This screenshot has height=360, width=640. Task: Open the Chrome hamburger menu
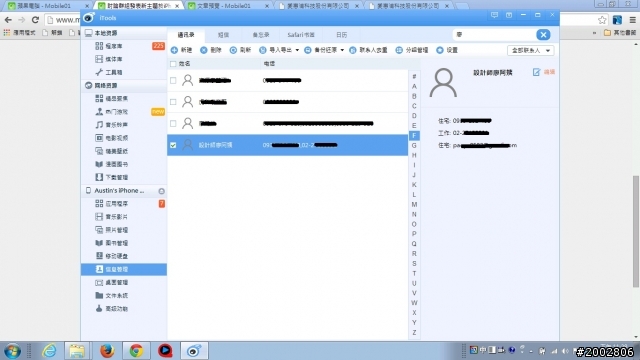632,20
